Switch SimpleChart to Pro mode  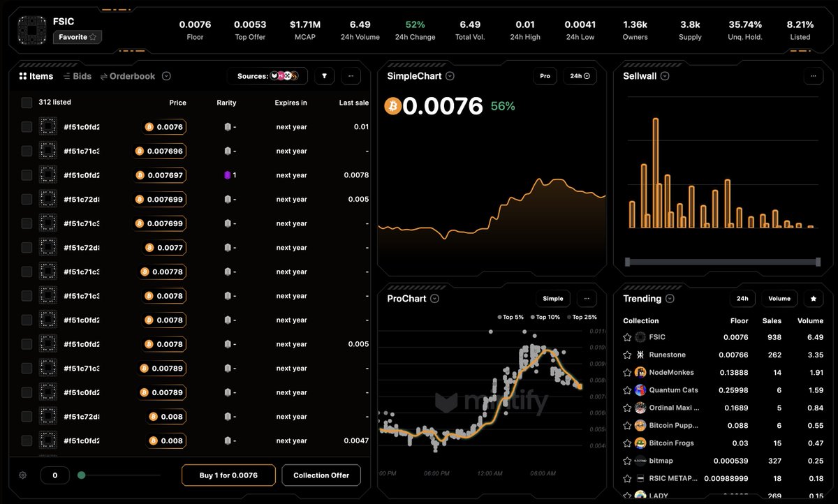[x=545, y=76]
